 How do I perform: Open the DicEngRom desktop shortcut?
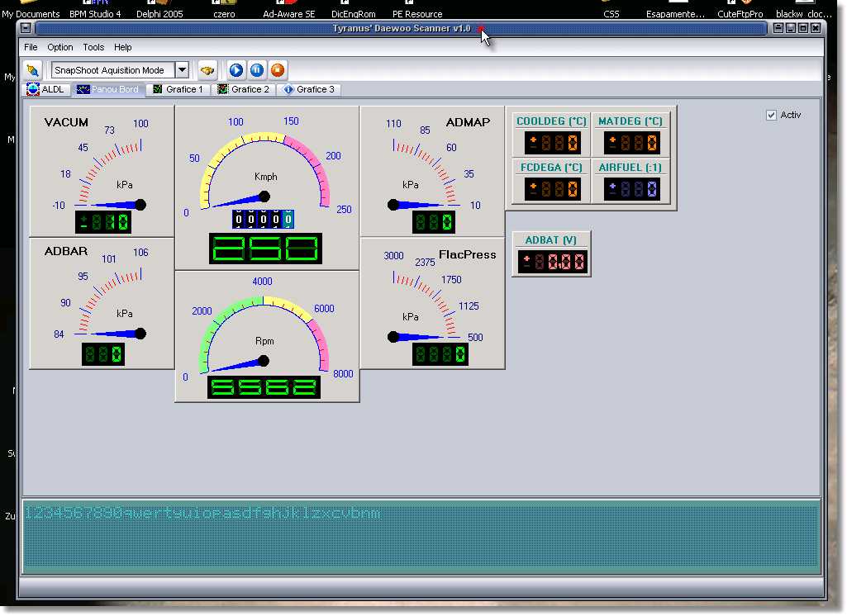pos(354,10)
